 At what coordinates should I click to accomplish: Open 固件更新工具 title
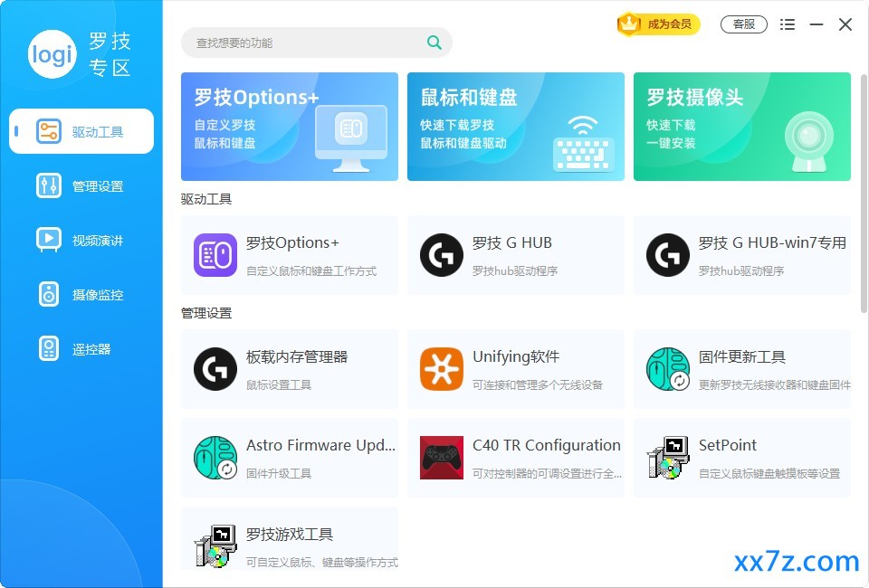tap(742, 356)
